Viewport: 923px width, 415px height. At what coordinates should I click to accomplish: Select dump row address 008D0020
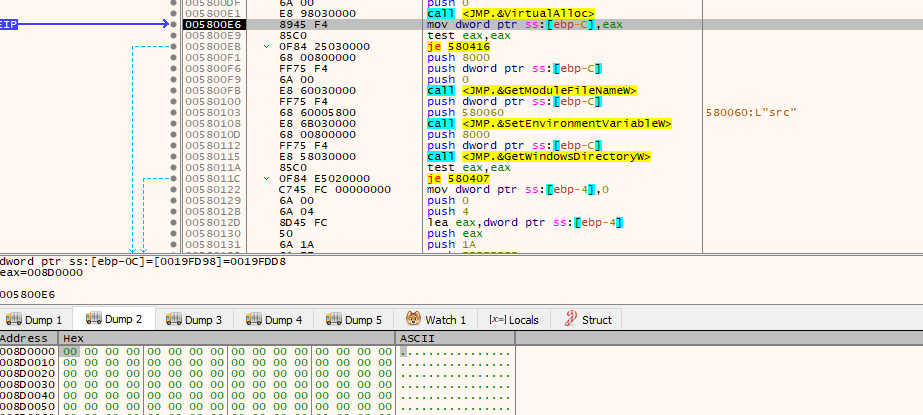click(28, 373)
